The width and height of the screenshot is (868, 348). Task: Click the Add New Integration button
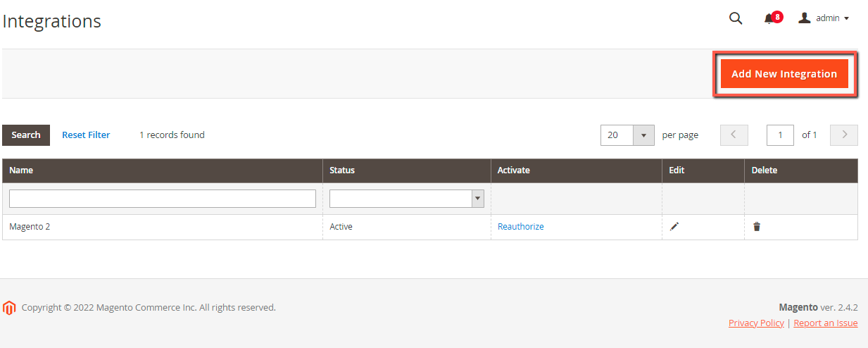click(784, 74)
